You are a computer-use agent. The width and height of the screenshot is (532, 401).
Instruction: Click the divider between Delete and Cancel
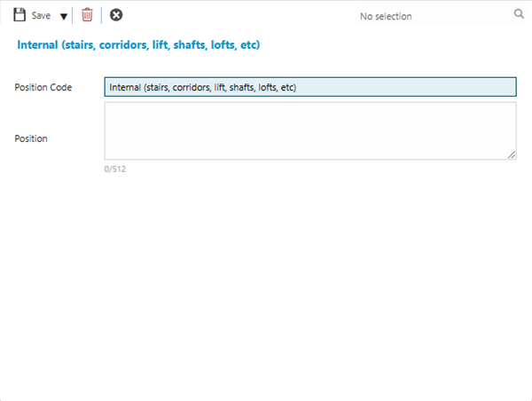pyautogui.click(x=101, y=15)
